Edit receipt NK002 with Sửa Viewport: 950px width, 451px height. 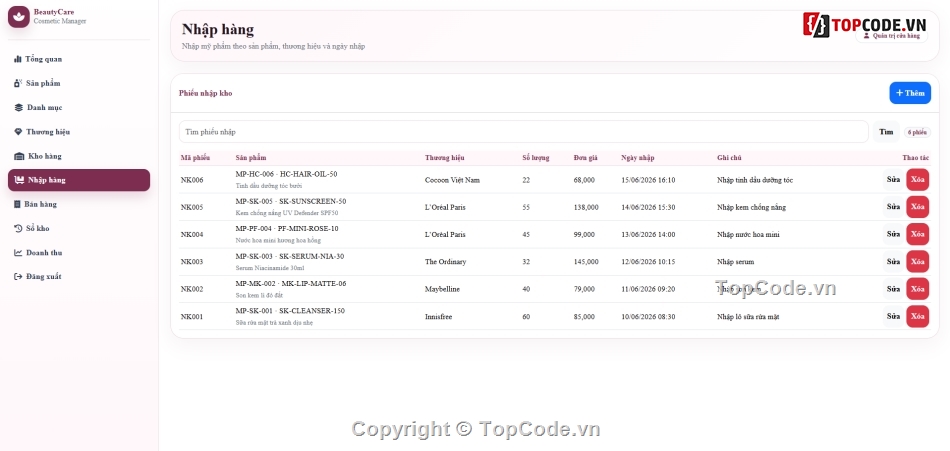click(x=893, y=289)
